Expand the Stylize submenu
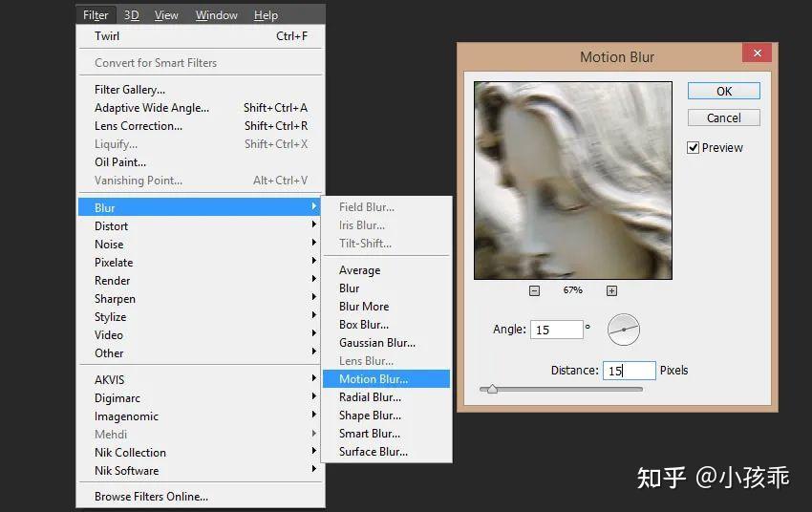 click(199, 316)
